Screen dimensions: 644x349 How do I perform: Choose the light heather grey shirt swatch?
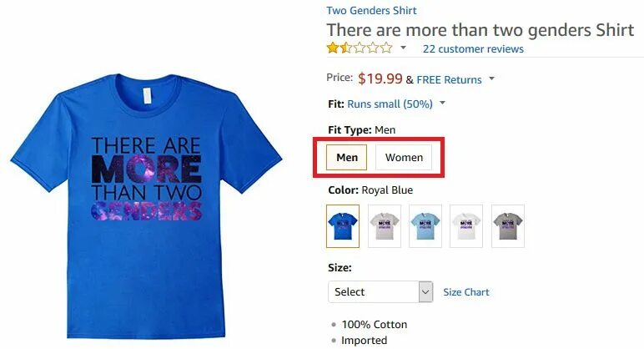pyautogui.click(x=385, y=226)
